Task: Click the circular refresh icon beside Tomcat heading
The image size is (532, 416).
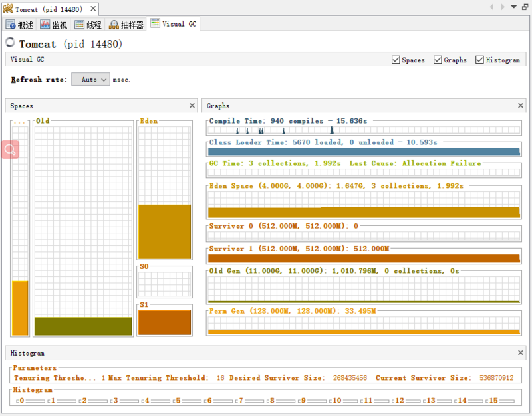Action: click(9, 42)
